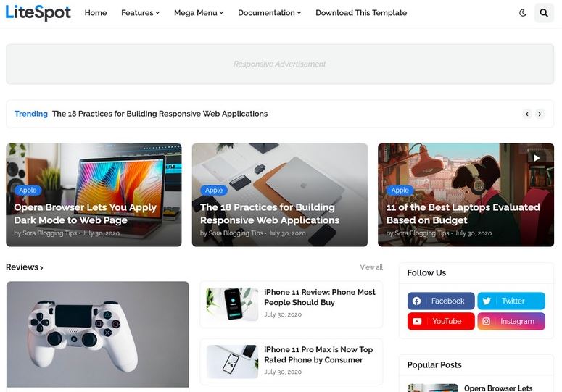Screen dimensions: 562x392
Task: Expand the Documentation dropdown menu
Action: (x=270, y=13)
